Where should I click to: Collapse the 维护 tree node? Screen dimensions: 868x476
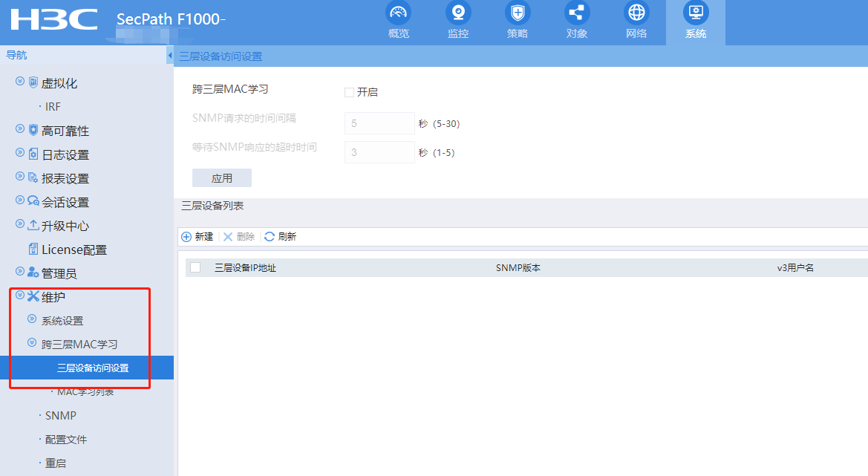(x=20, y=295)
